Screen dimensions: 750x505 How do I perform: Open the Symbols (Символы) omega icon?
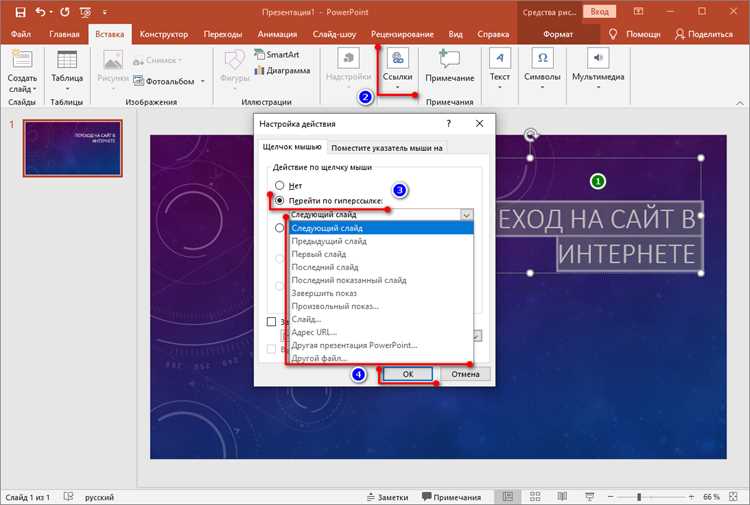tap(542, 58)
